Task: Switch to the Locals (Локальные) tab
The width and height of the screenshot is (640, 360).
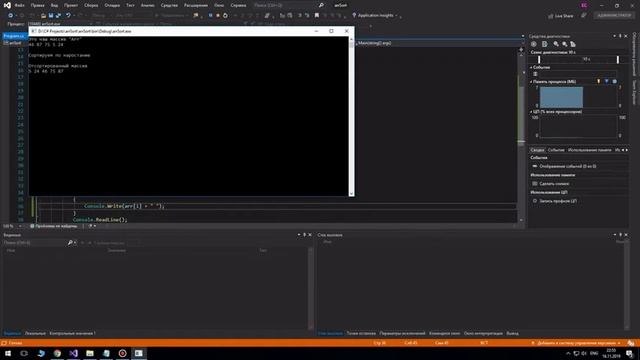Action: 35,333
